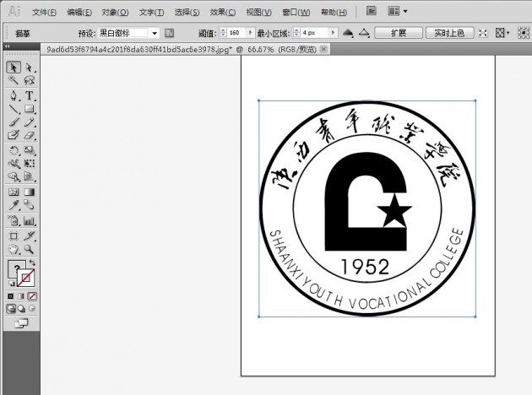Open the 最小区域 value dropdown
The width and height of the screenshot is (532, 395).
point(334,33)
